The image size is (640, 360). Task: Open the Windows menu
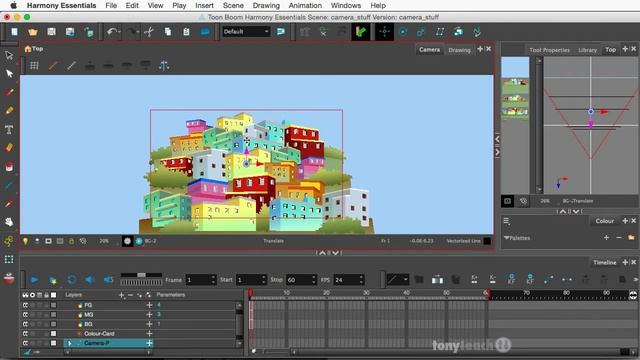pyautogui.click(x=346, y=6)
